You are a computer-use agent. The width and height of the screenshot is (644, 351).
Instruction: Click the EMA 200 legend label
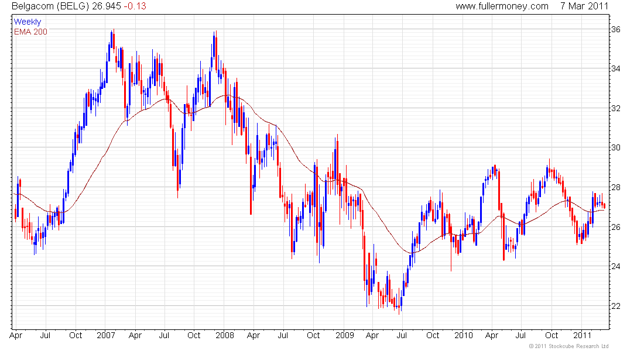tap(30, 32)
